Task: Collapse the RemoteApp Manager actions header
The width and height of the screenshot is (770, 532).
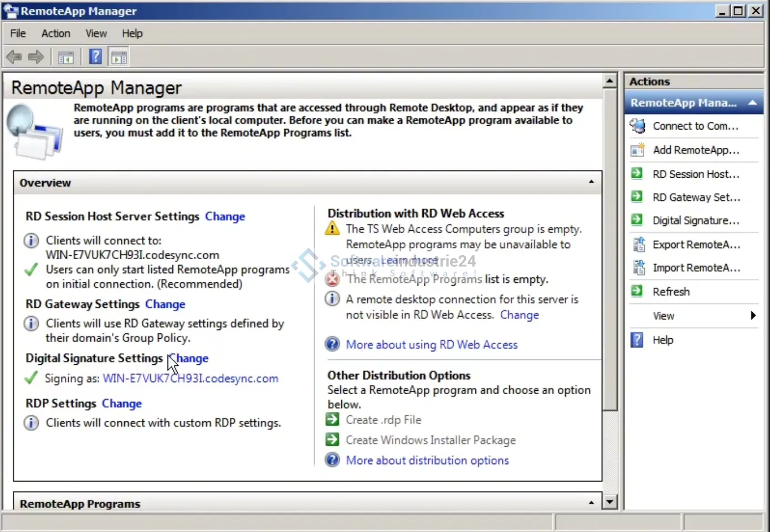Action: 752,103
